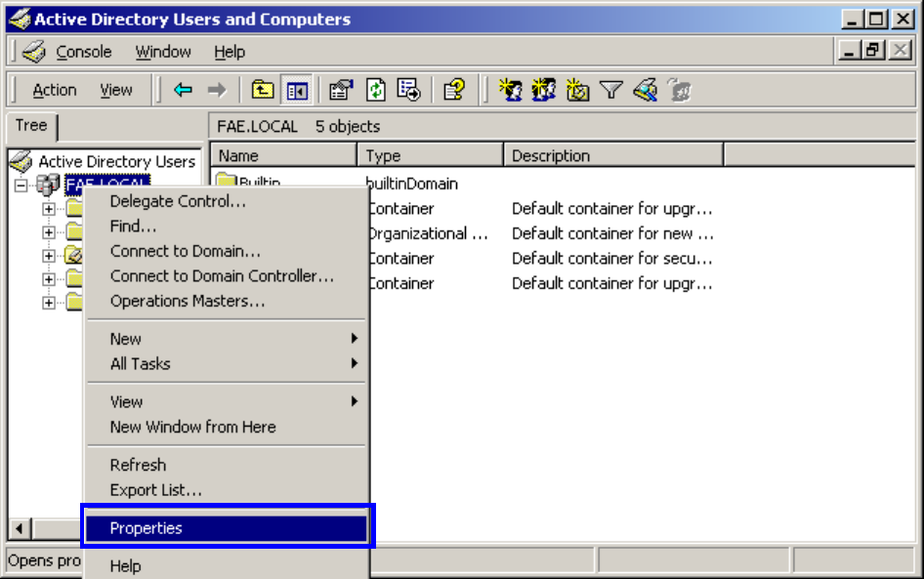924x579 pixels.
Task: Open the All Tasks submenu
Action: (227, 363)
